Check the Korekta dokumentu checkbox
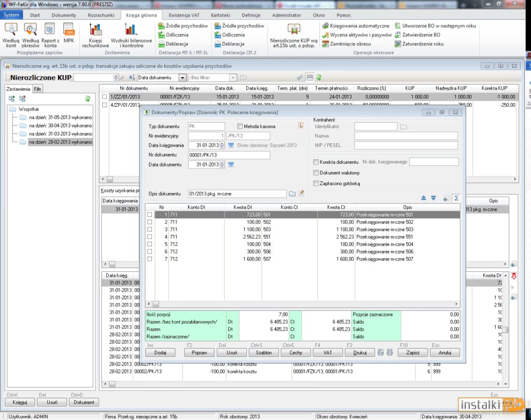This screenshot has width=531, height=420. (316, 162)
